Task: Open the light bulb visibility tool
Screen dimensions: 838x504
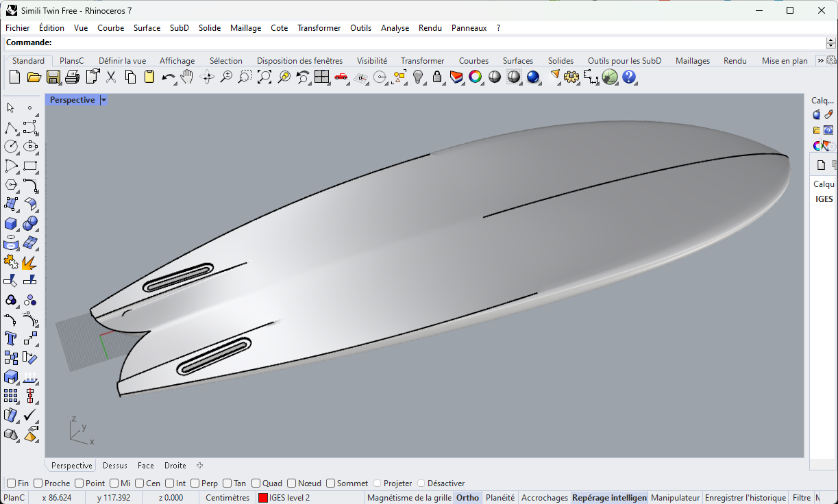Action: (418, 77)
